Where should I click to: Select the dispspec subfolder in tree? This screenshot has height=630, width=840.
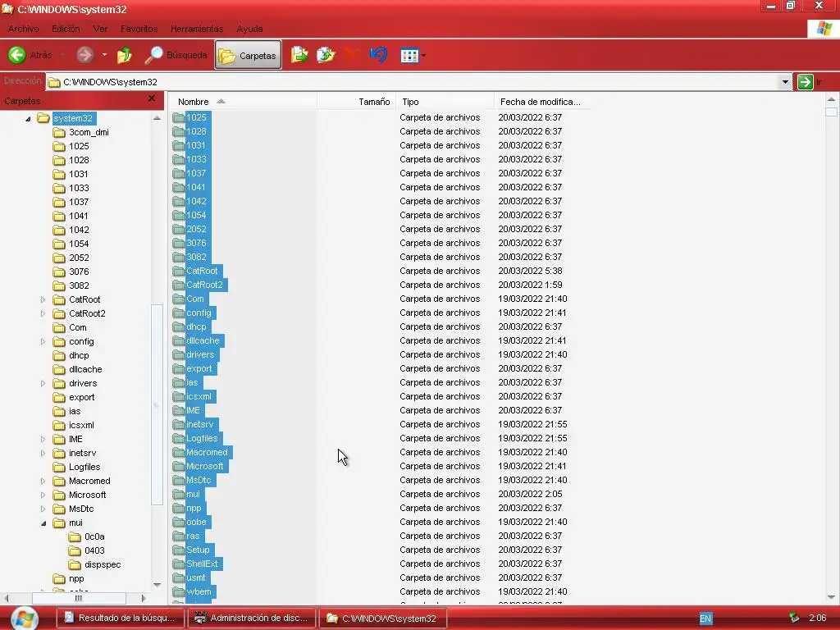pos(103,564)
